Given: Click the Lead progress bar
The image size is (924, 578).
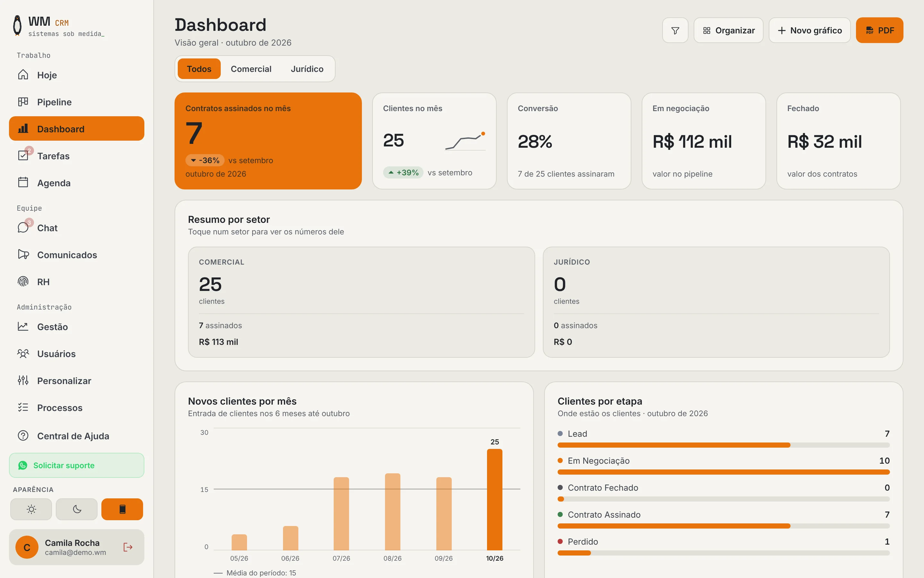Looking at the screenshot, I should click(723, 445).
